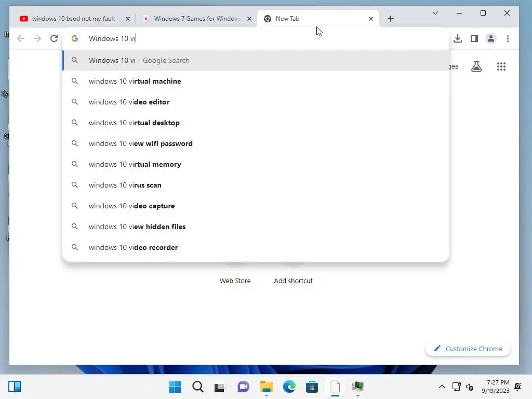Launch the Chat app from the taskbar

pos(243,387)
